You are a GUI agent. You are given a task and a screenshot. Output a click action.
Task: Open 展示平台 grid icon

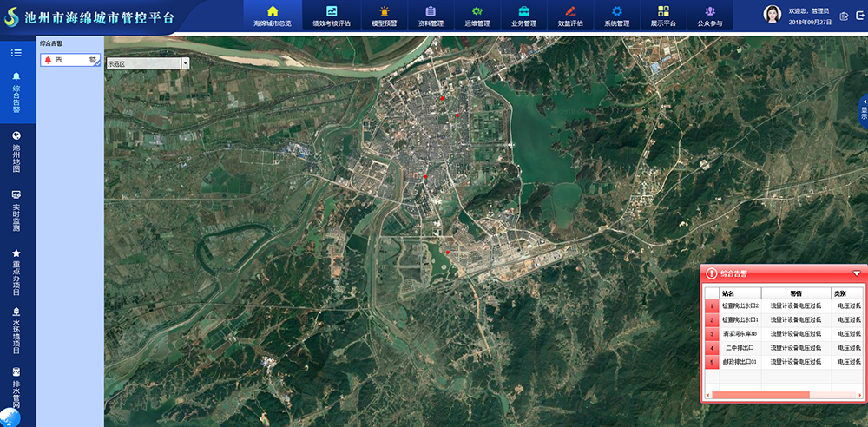(663, 11)
